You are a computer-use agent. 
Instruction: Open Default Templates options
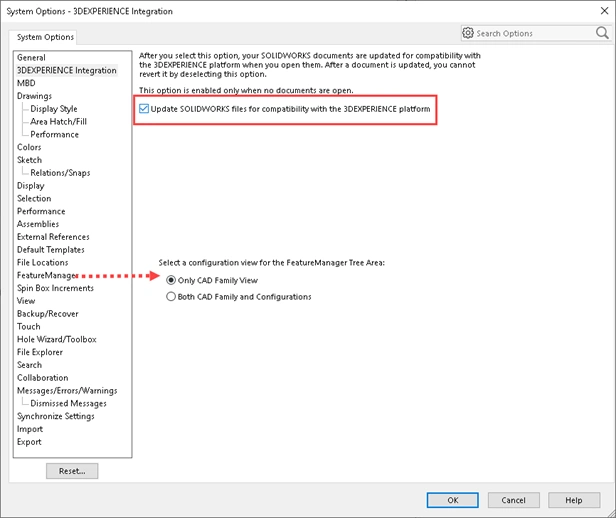pos(51,250)
